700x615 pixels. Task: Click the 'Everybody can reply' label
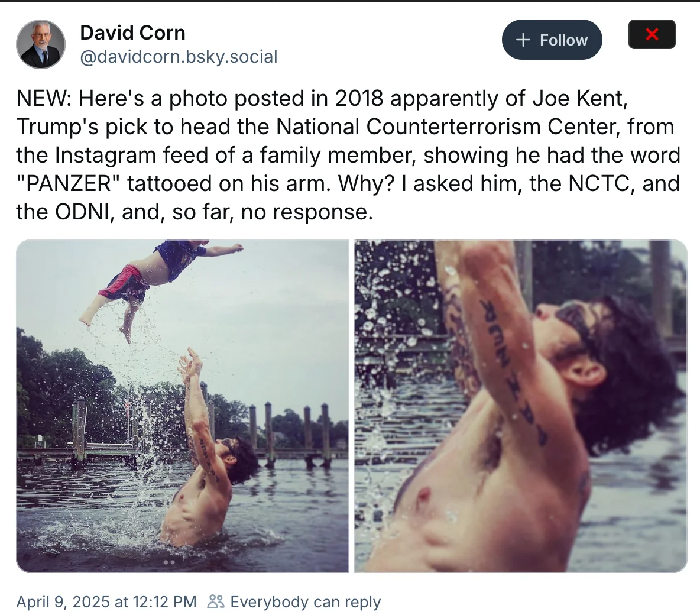click(x=305, y=601)
